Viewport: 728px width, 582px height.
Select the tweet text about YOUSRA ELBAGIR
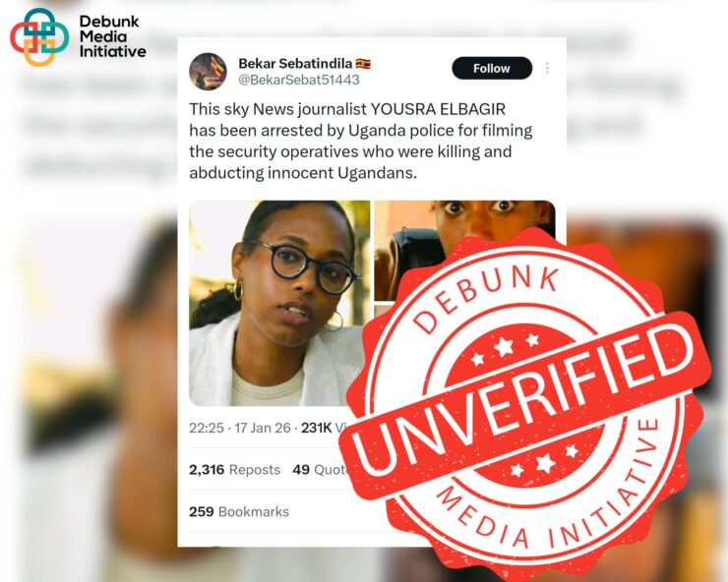(x=361, y=141)
